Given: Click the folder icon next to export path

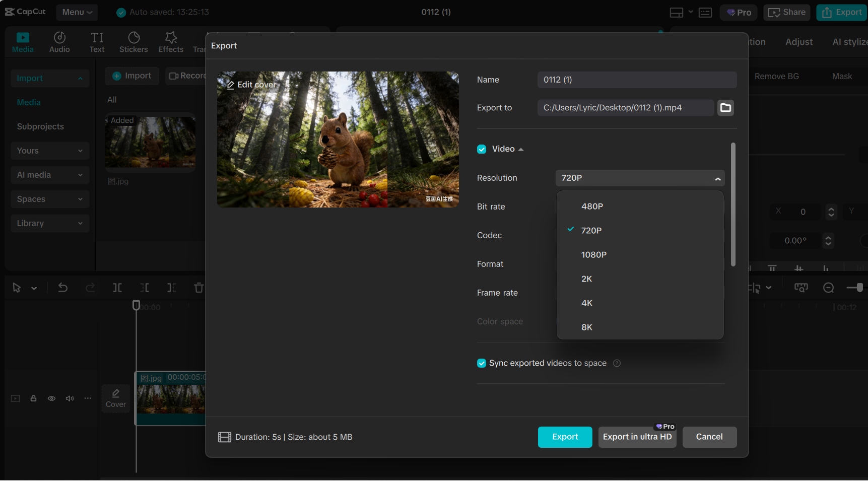Looking at the screenshot, I should point(725,107).
